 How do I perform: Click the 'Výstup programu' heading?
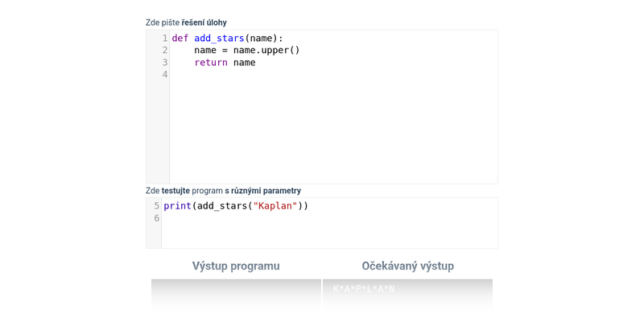(x=236, y=266)
